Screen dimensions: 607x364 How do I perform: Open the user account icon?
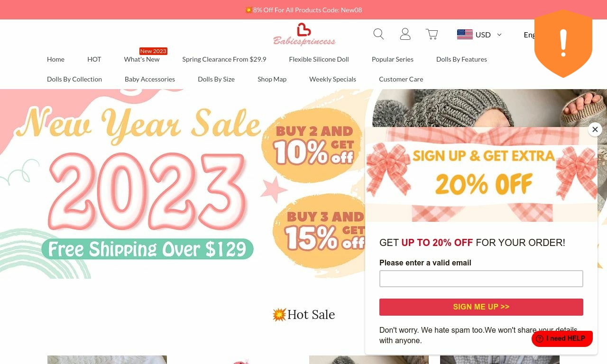[405, 34]
